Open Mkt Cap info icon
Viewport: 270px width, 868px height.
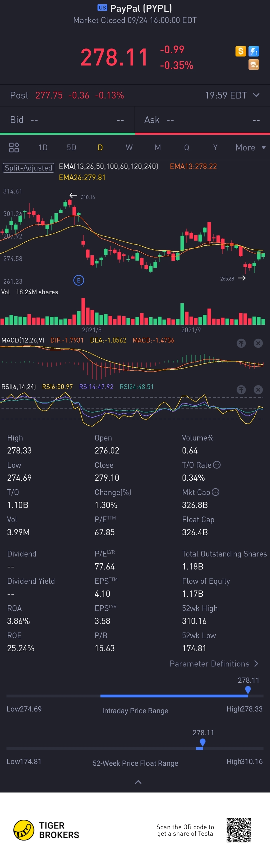[216, 492]
